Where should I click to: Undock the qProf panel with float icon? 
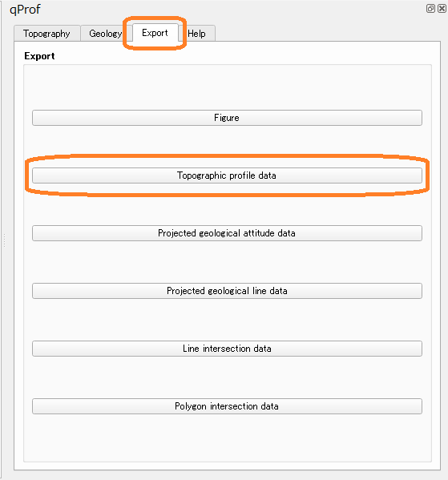tap(430, 9)
